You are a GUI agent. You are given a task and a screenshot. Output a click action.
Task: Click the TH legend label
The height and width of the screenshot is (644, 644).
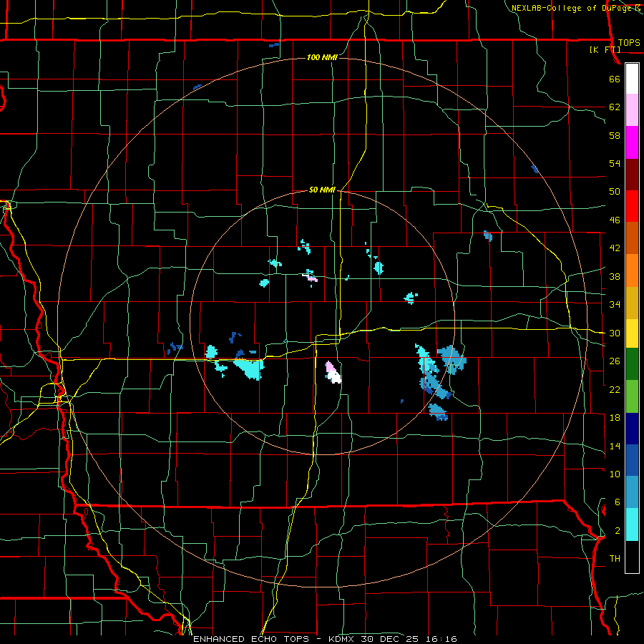coord(615,559)
